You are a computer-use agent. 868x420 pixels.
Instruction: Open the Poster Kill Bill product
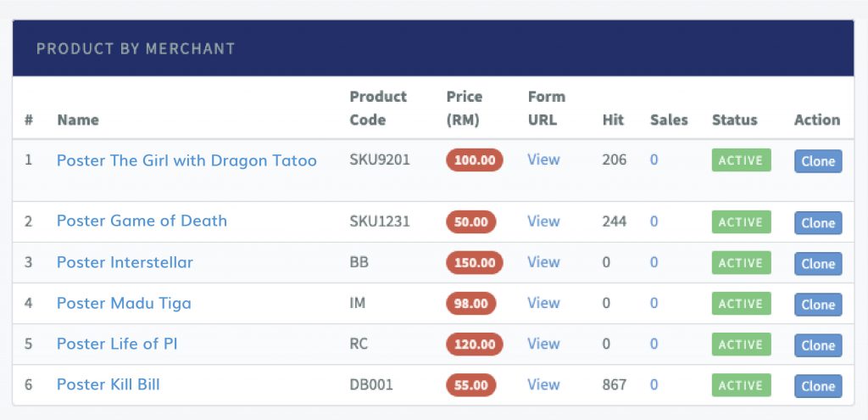point(108,384)
